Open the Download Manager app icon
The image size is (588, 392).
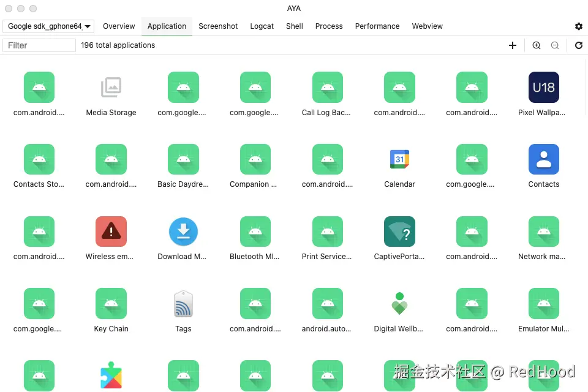click(x=183, y=232)
